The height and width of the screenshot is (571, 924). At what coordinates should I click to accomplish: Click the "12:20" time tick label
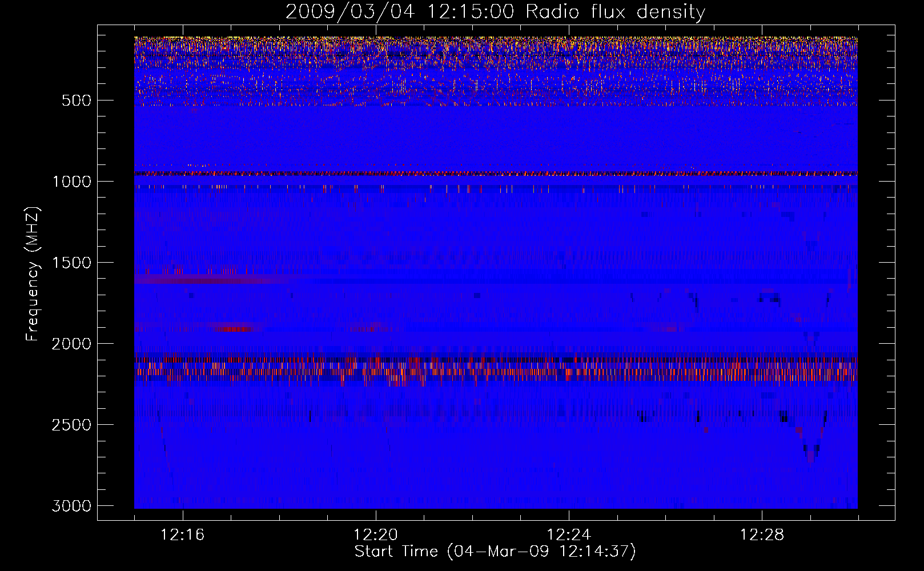click(376, 535)
